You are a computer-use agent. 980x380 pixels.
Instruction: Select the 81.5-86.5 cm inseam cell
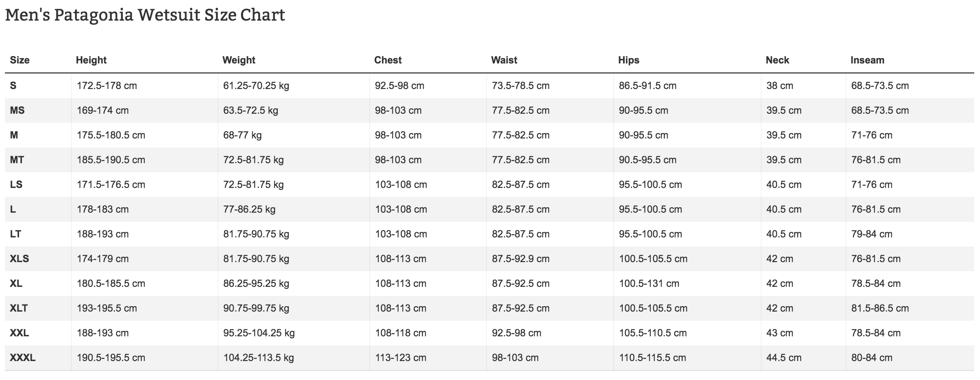pyautogui.click(x=880, y=308)
